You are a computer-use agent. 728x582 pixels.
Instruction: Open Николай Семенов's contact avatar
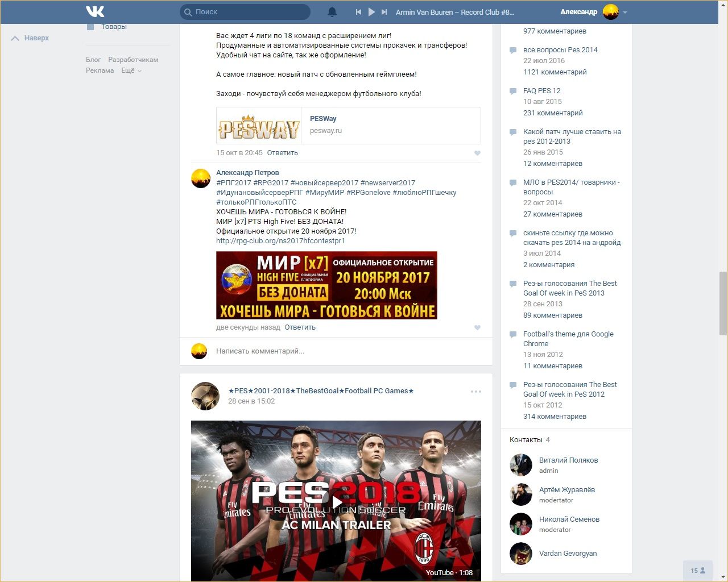(520, 524)
